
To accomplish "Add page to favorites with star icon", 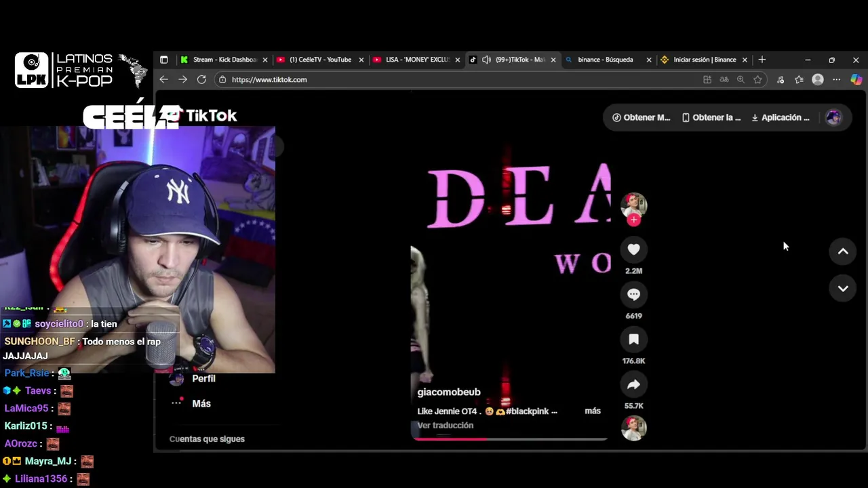I will pos(757,79).
